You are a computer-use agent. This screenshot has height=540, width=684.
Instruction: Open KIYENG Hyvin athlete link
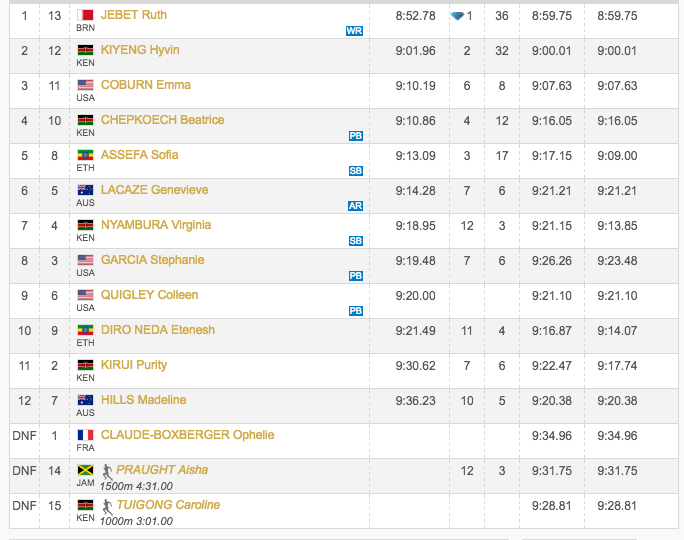(x=140, y=50)
